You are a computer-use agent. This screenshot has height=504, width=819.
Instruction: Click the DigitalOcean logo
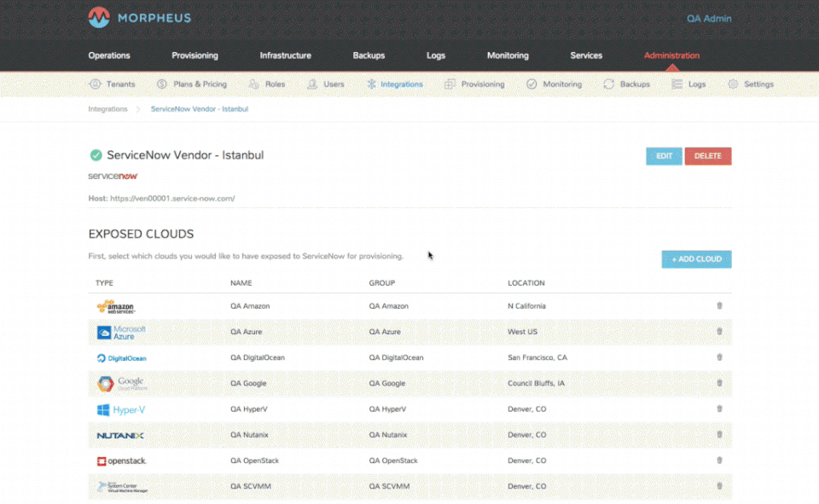[122, 358]
